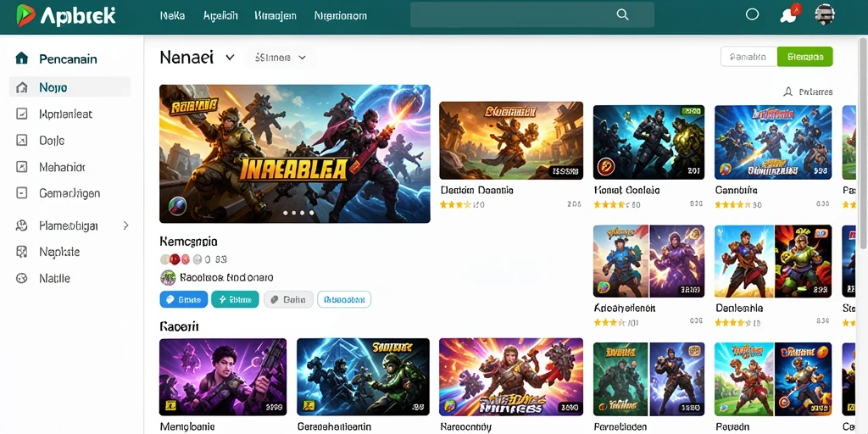Click the Napkste sidebar icon
Image resolution: width=868 pixels, height=434 pixels.
(x=21, y=252)
